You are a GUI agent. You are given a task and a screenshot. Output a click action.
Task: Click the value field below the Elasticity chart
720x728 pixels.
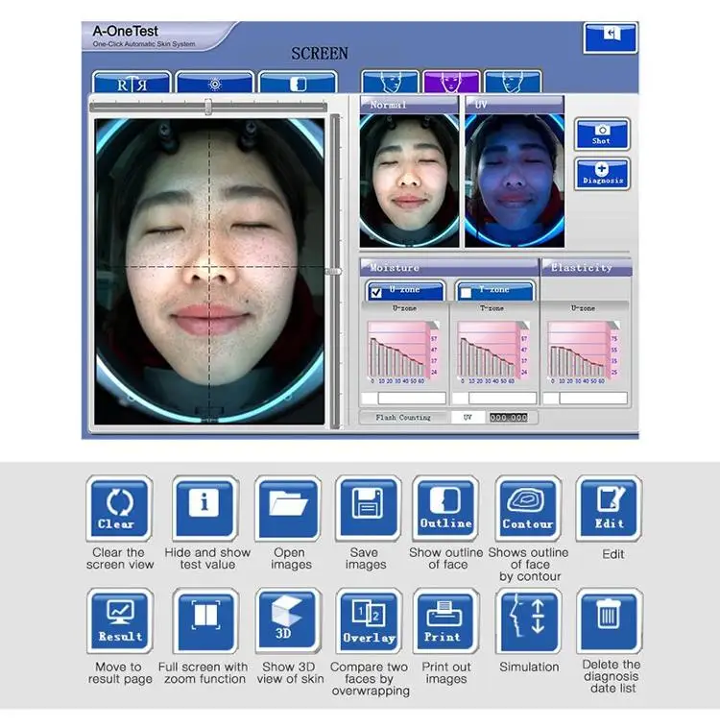click(593, 398)
